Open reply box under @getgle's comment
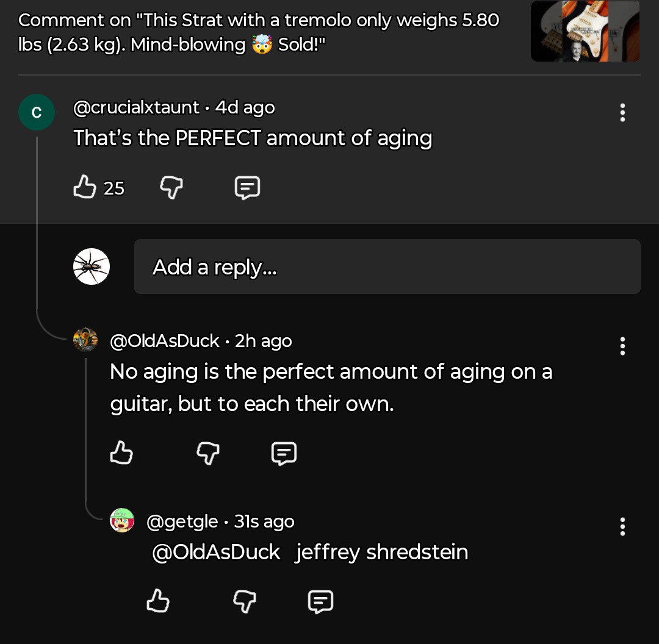The width and height of the screenshot is (659, 644). [320, 601]
